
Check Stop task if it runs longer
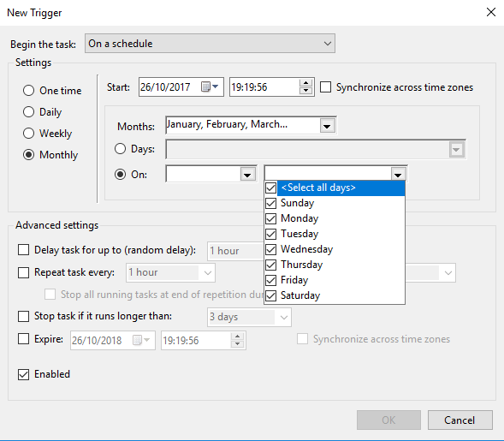(23, 316)
